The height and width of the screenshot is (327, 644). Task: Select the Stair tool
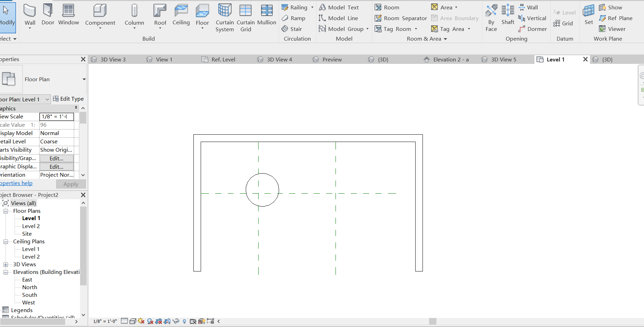tap(295, 29)
